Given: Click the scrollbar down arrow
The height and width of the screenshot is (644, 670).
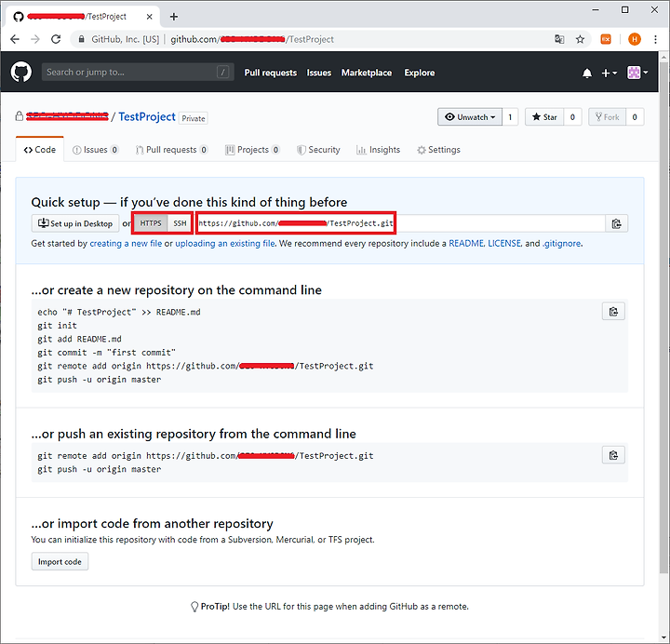Looking at the screenshot, I should pyautogui.click(x=663, y=638).
